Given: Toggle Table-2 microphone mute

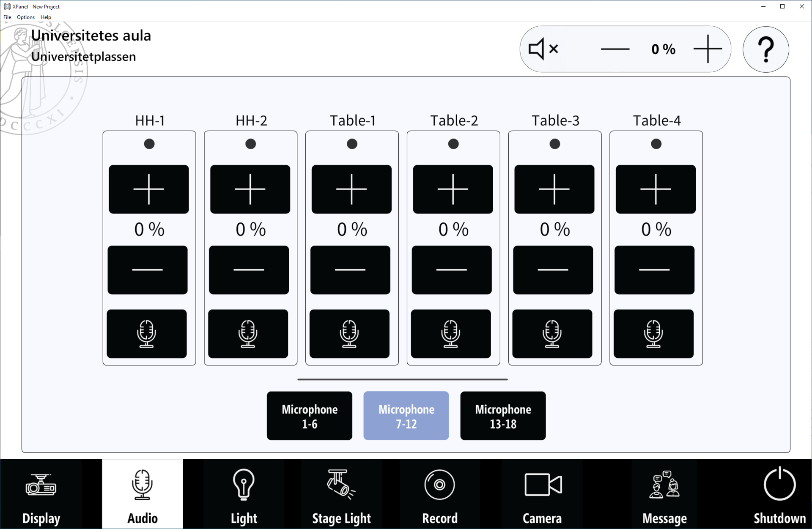Looking at the screenshot, I should point(451,334).
